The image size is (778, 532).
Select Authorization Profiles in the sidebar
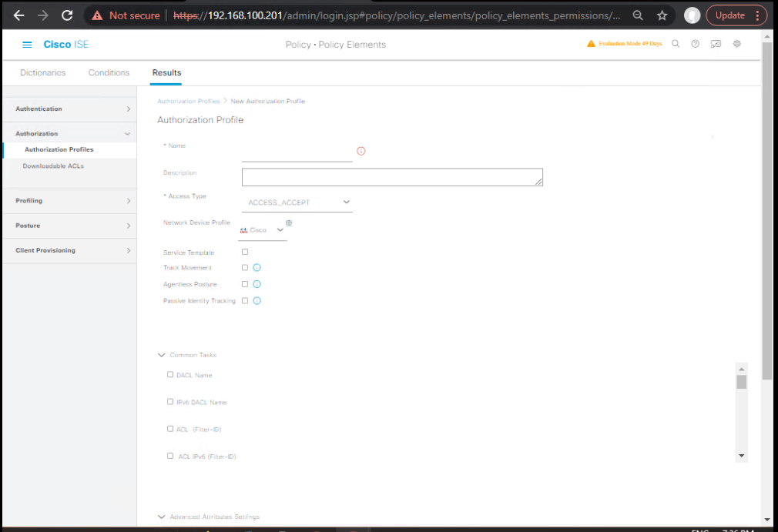point(59,149)
